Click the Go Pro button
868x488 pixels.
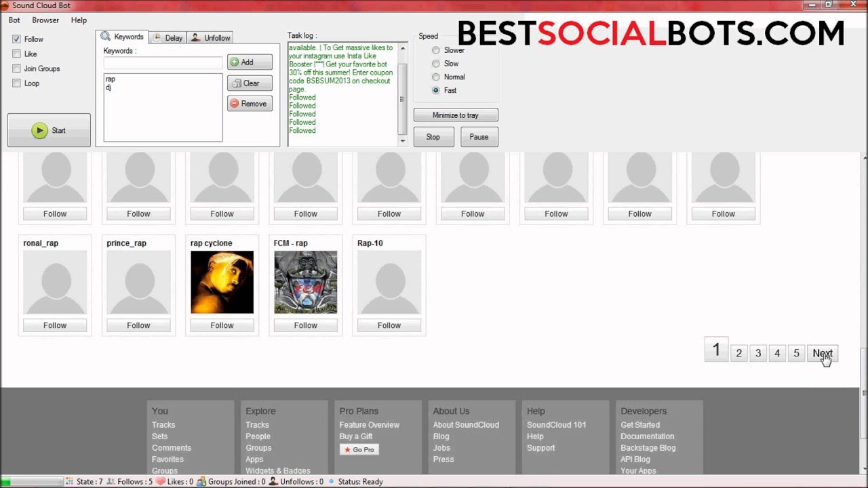point(359,449)
